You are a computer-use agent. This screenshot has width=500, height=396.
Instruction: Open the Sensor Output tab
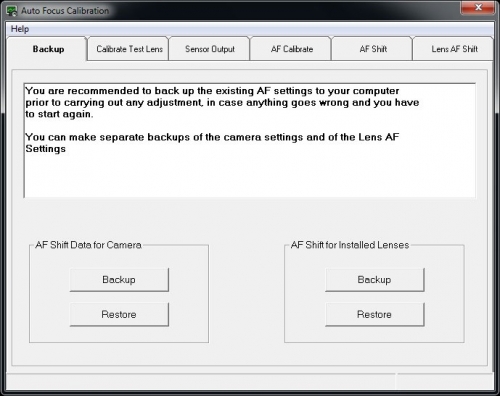[210, 49]
